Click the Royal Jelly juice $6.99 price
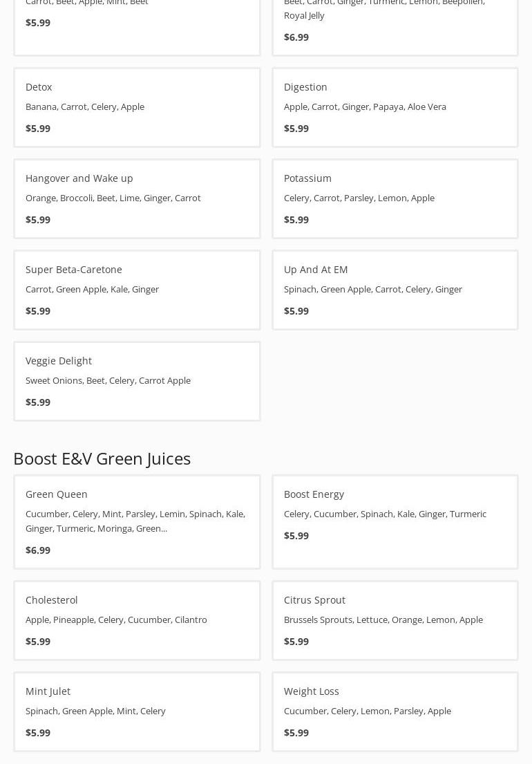The width and height of the screenshot is (532, 764). (x=296, y=37)
